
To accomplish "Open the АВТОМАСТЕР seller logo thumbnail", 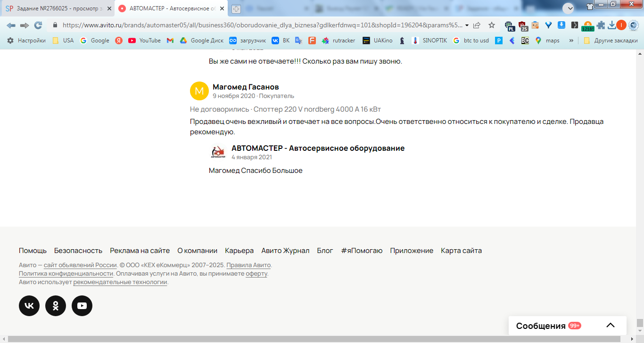I will point(218,152).
